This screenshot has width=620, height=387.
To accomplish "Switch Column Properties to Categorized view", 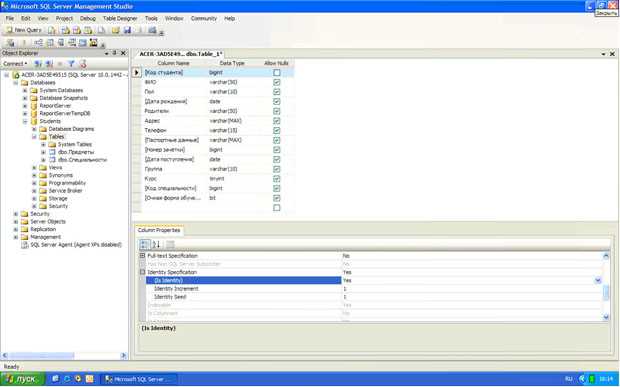I will 145,244.
